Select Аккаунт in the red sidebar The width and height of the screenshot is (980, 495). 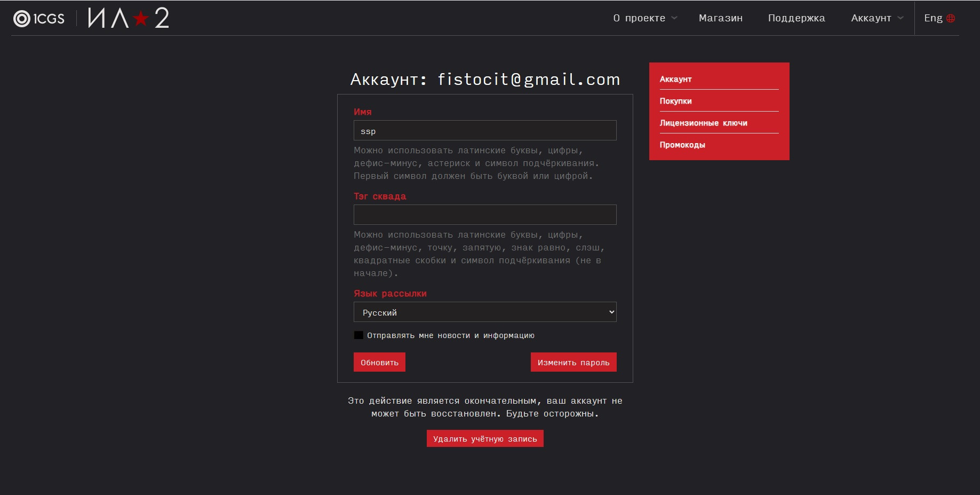click(x=675, y=79)
